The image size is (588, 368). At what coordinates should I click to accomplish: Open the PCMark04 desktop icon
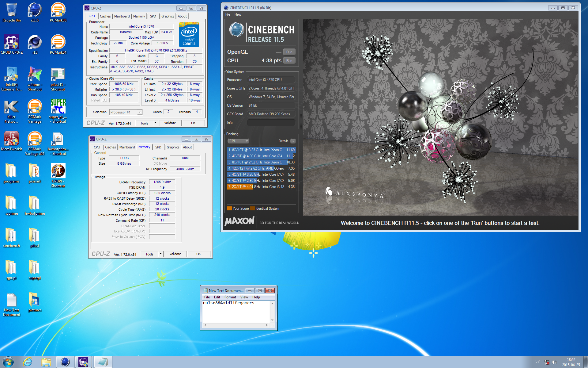[58, 44]
